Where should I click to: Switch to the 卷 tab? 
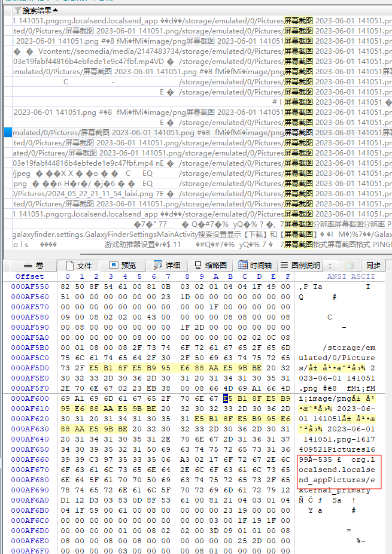[x=34, y=266]
